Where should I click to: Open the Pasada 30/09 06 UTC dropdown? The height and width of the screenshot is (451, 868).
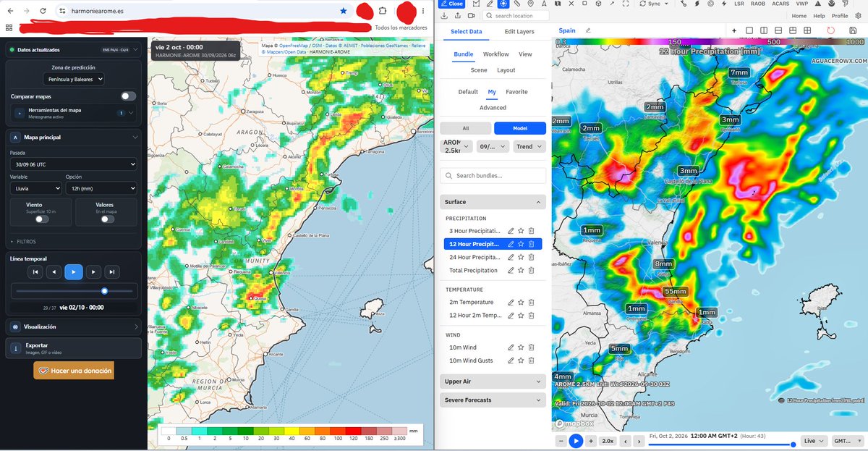[x=73, y=164]
